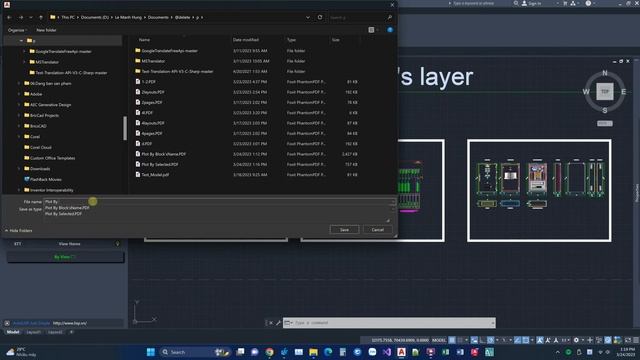The image size is (640, 360).
Task: Open the Organize dropdown menu
Action: (x=17, y=30)
